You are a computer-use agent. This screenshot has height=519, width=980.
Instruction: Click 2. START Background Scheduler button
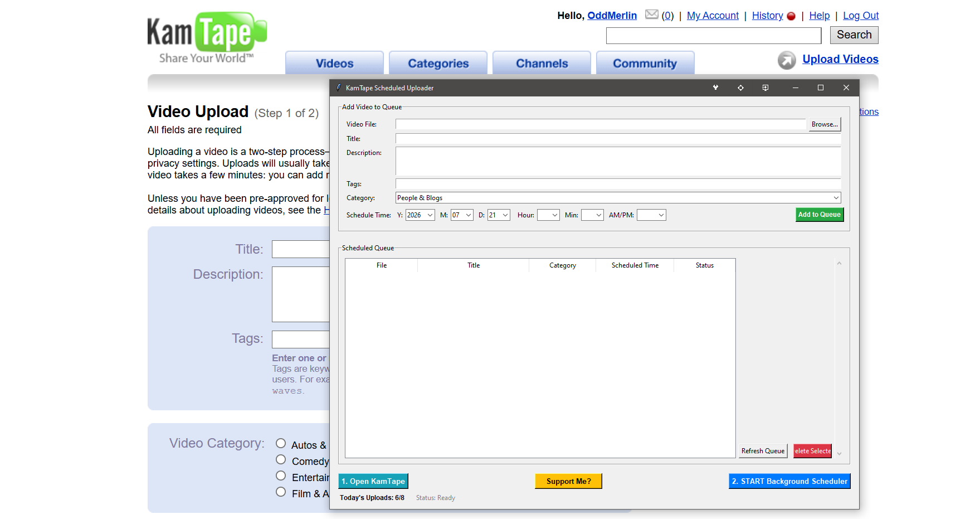click(x=789, y=481)
